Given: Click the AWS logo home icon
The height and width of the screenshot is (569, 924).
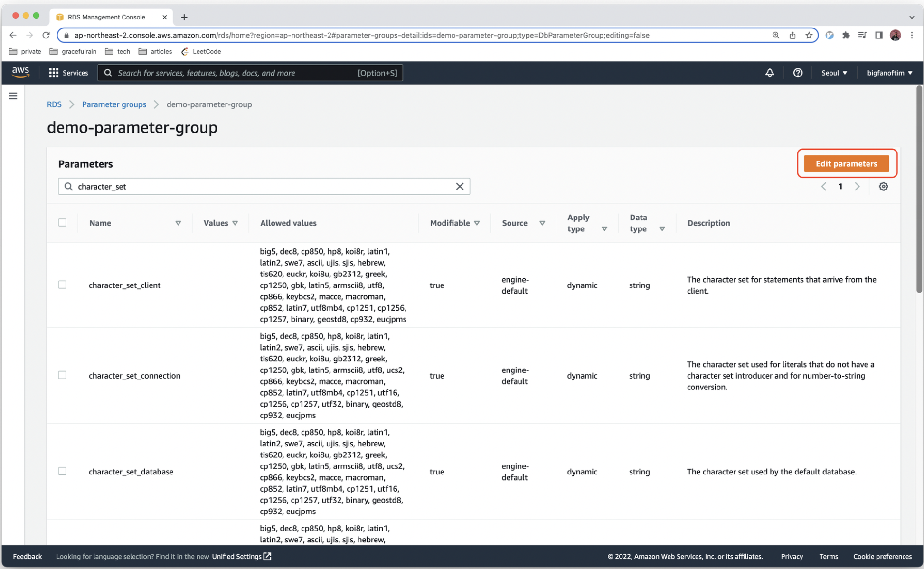Looking at the screenshot, I should click(20, 72).
